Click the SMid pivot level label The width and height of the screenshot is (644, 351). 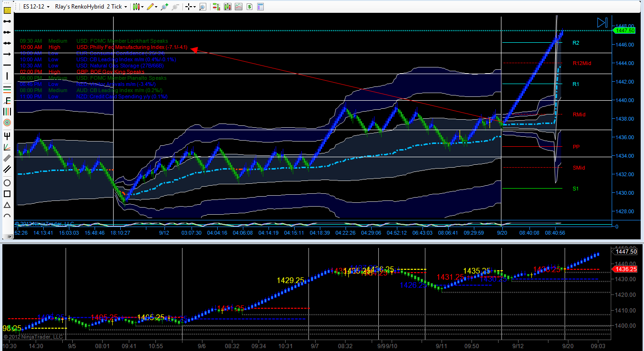578,168
